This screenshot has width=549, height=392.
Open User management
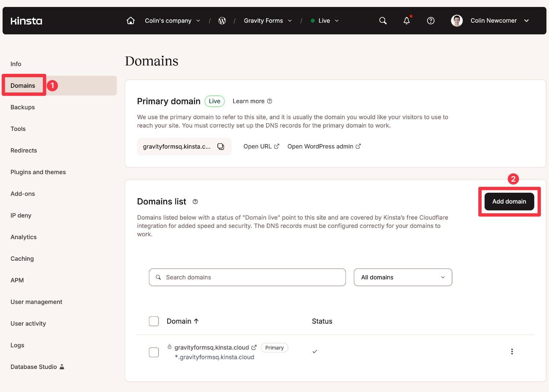pyautogui.click(x=36, y=302)
